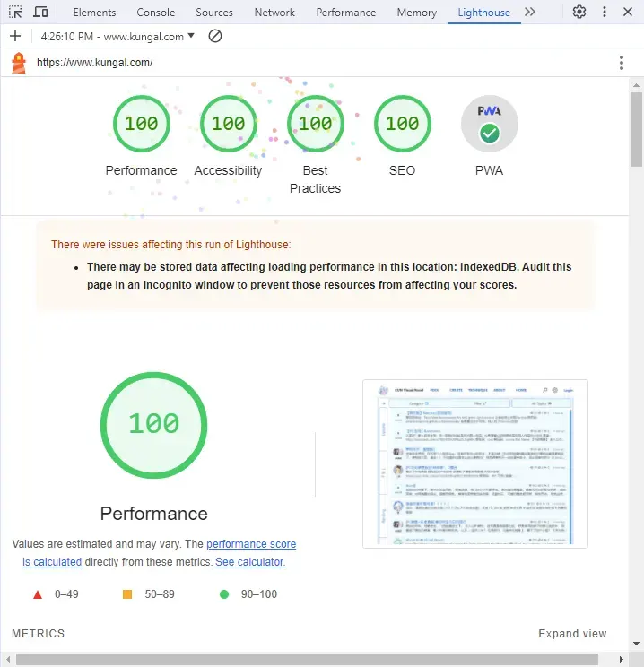The image size is (644, 667).
Task: Follow the 'See calculator' link
Action: click(x=250, y=562)
